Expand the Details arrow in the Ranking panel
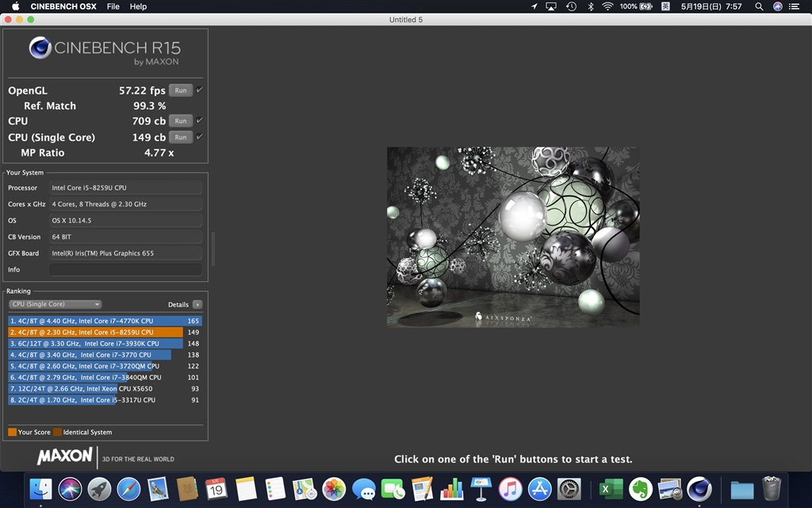The image size is (812, 508). tap(196, 304)
